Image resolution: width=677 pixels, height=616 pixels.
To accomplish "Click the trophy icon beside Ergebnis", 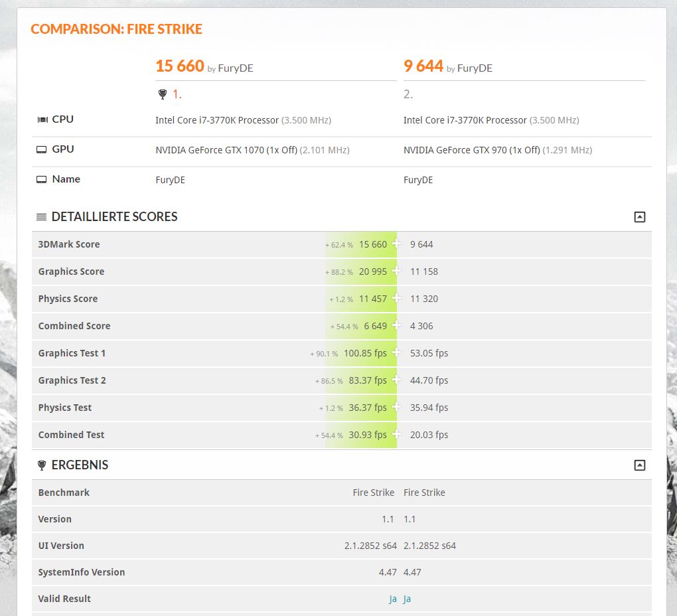I will (x=41, y=465).
